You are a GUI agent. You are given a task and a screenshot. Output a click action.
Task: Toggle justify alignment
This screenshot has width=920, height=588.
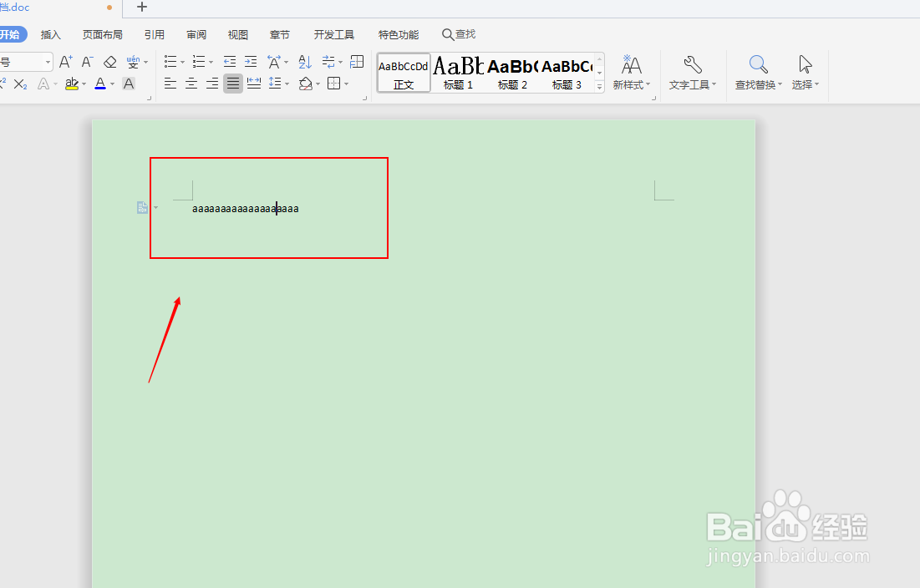pyautogui.click(x=233, y=84)
